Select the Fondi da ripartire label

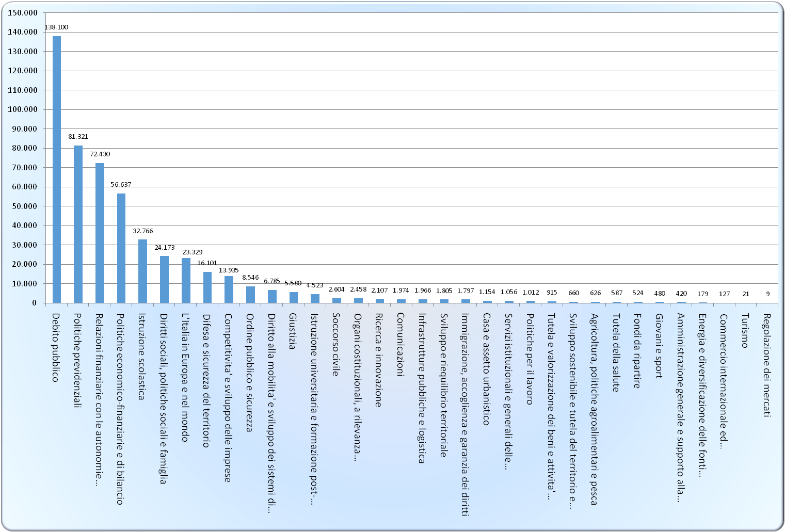(x=637, y=350)
